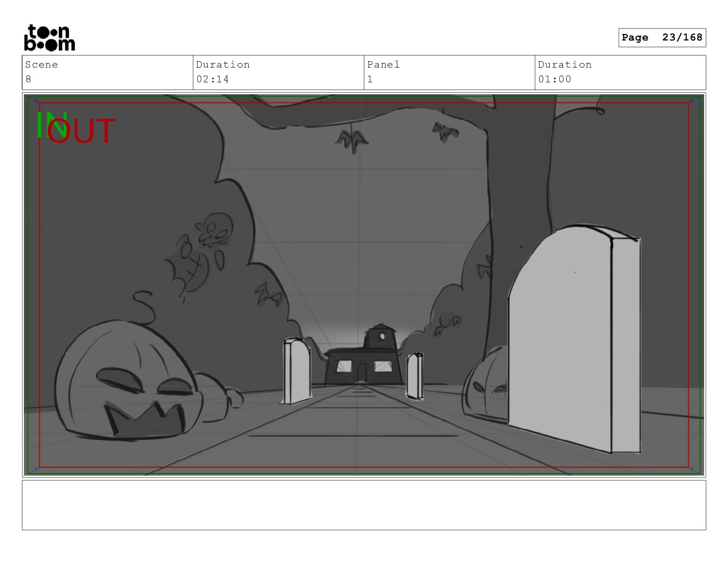Click the red OUT camera marker
Screen dimensions: 728x563
81,131
